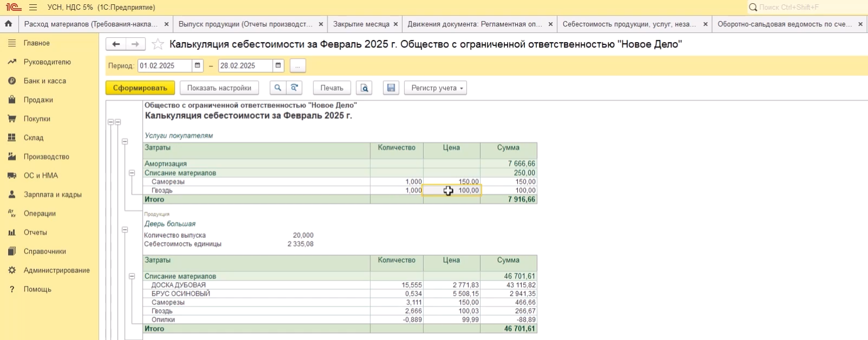868x340 pixels.
Task: Switch to the Закрытие месяца tab
Action: (361, 24)
